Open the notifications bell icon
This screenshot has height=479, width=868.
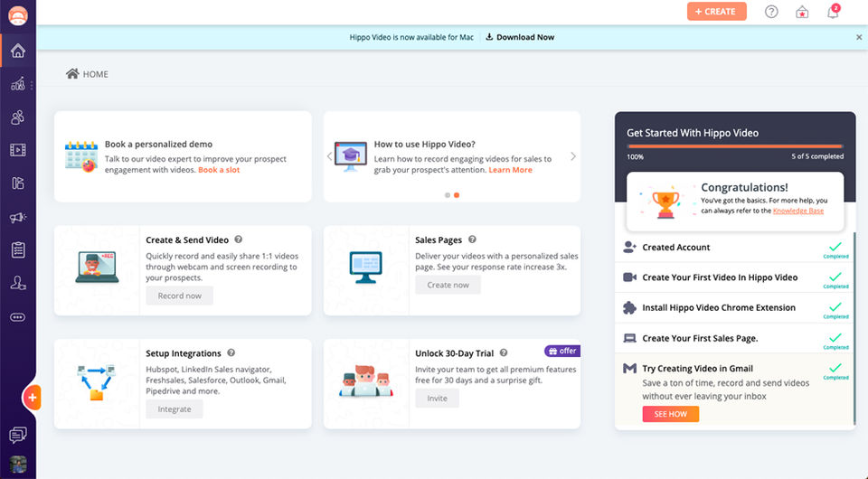pyautogui.click(x=833, y=12)
